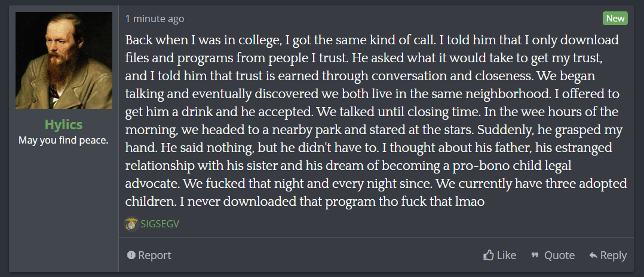Report this post via Report text

tap(154, 255)
